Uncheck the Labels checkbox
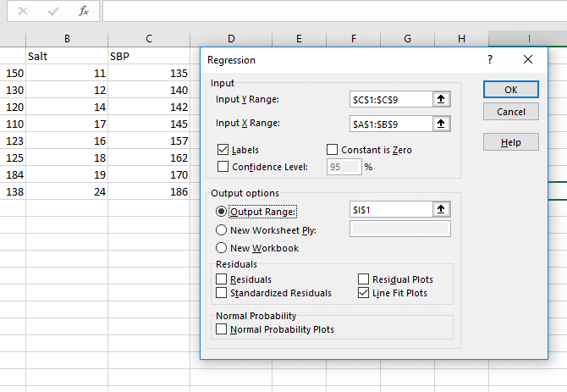This screenshot has width=567, height=392. click(223, 149)
